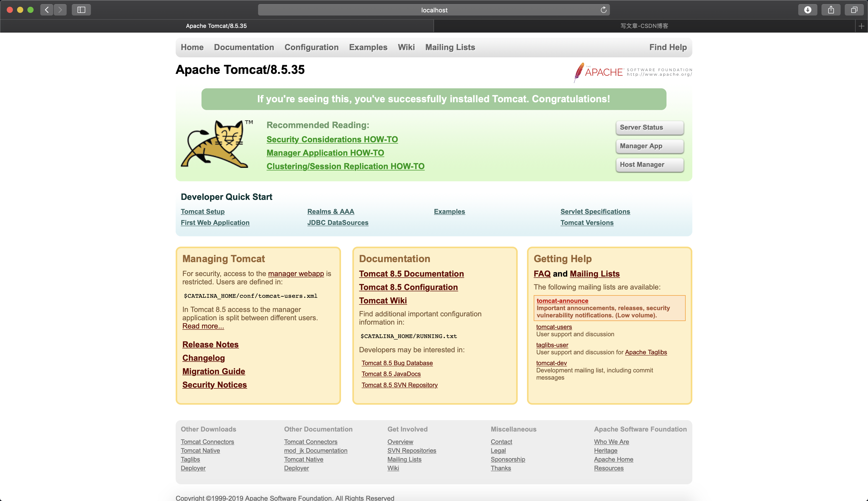Switch to the 写文章-CSDN博客 tab
Image resolution: width=868 pixels, height=501 pixels.
tap(644, 26)
